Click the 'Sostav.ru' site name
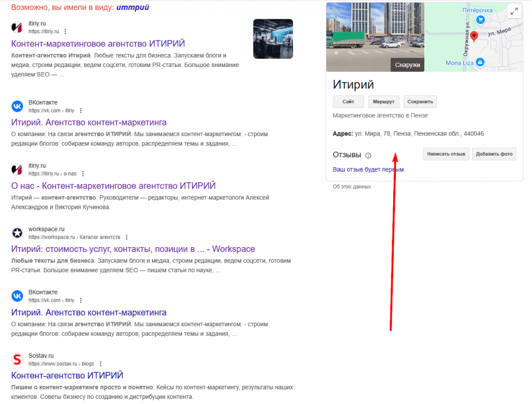This screenshot has height=404, width=532. (41, 356)
